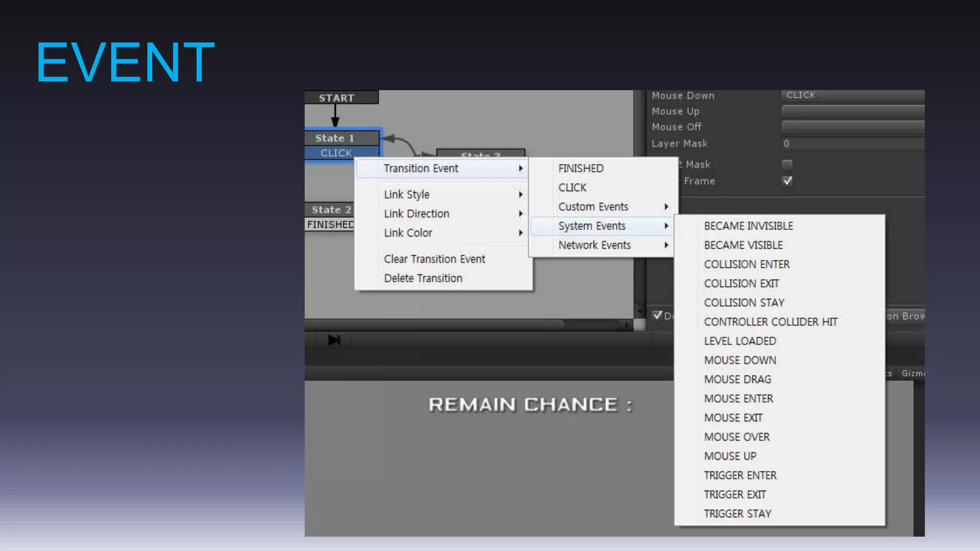Uncheck the Frame checkbox
Image resolution: width=980 pixels, height=551 pixels.
(x=787, y=181)
